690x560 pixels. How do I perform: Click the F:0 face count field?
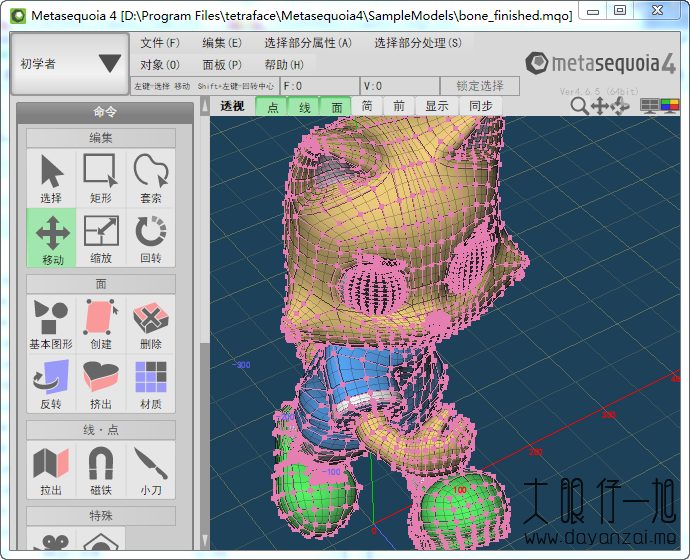(x=320, y=86)
